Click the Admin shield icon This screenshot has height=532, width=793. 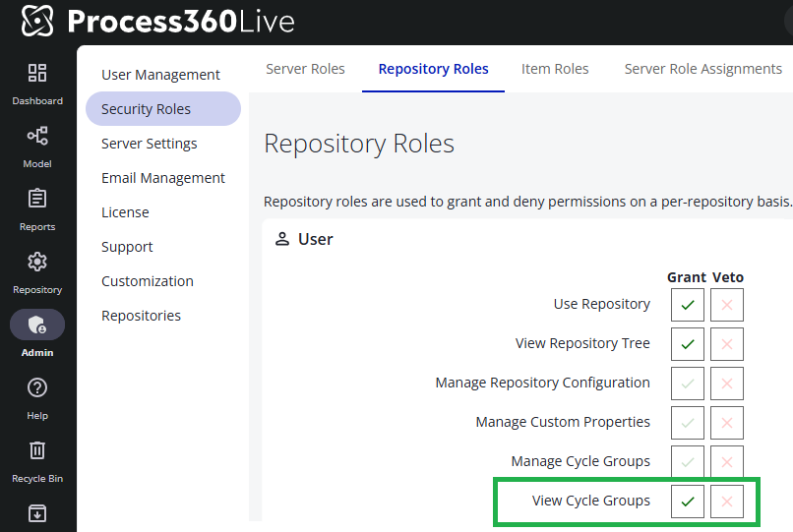click(37, 325)
